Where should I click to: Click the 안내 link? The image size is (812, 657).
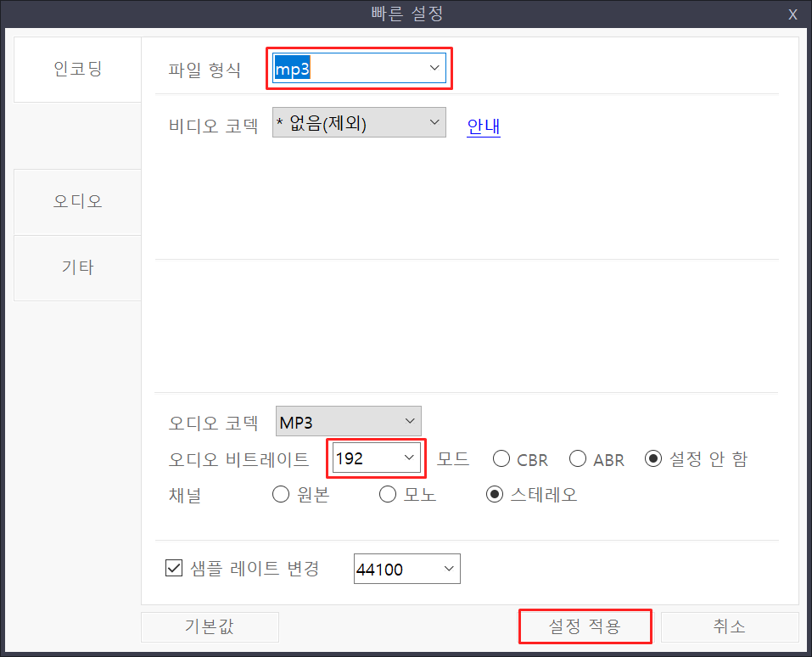(483, 126)
